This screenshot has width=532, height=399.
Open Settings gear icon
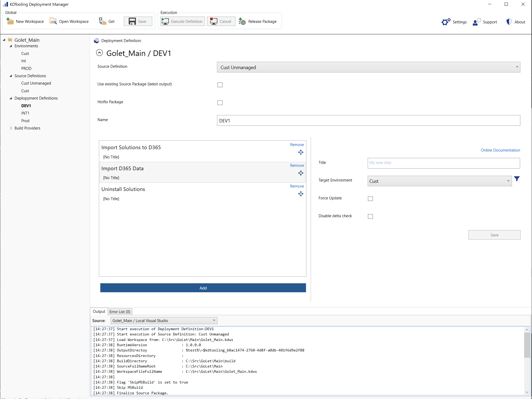[x=446, y=22]
